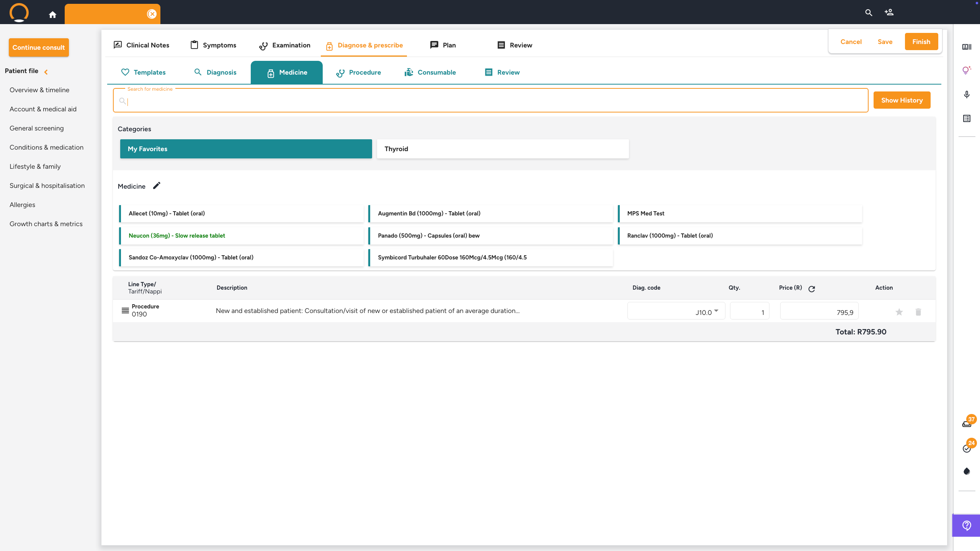Open the Examination tab
Image resolution: width=980 pixels, height=551 pixels.
point(285,45)
